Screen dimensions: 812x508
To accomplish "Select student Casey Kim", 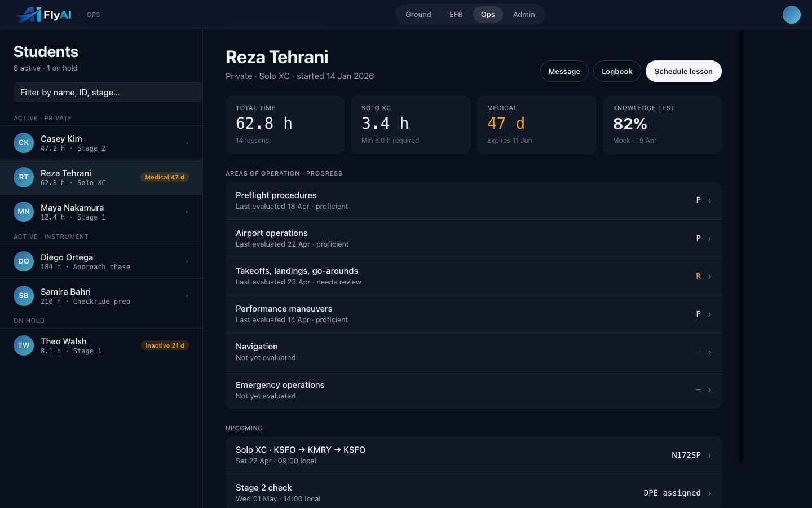I will pos(101,143).
